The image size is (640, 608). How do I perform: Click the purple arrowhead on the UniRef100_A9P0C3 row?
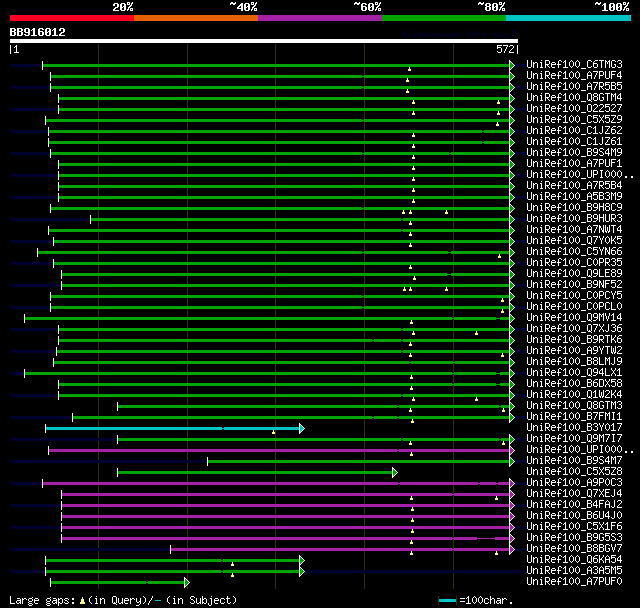(x=512, y=484)
